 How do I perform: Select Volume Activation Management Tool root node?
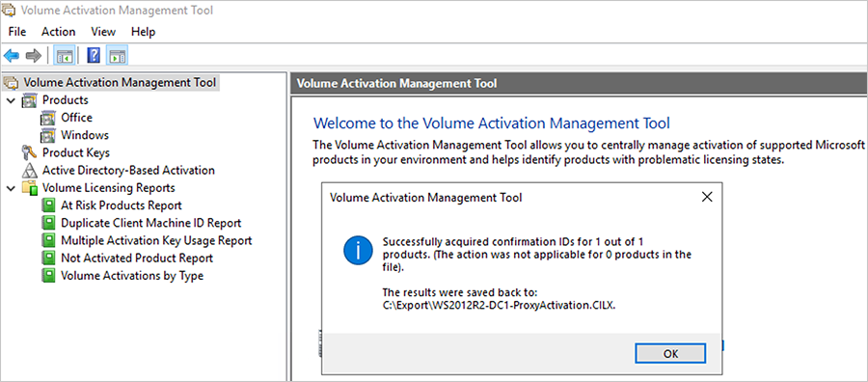pos(121,83)
